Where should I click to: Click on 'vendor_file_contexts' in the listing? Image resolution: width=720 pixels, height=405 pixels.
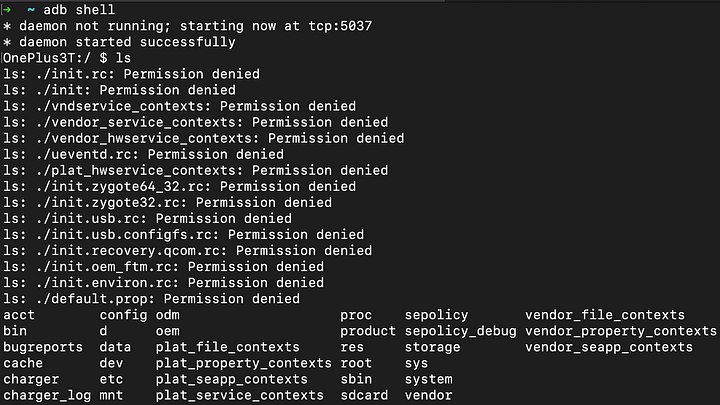pos(605,315)
